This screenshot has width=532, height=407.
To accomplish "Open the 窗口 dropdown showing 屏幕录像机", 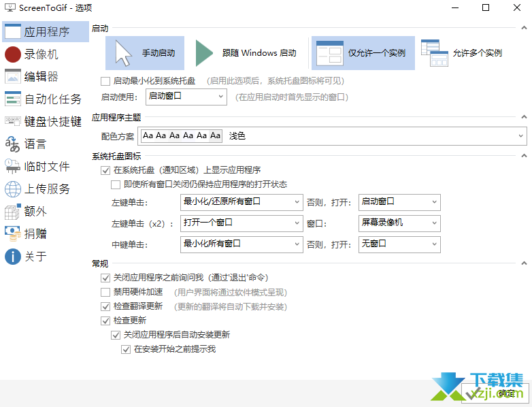I will click(x=399, y=223).
